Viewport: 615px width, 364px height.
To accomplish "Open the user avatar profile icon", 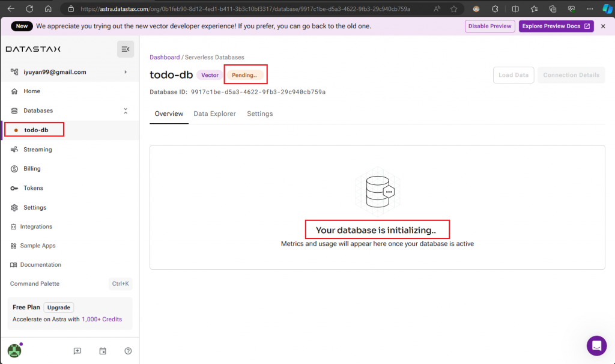I will [x=14, y=351].
